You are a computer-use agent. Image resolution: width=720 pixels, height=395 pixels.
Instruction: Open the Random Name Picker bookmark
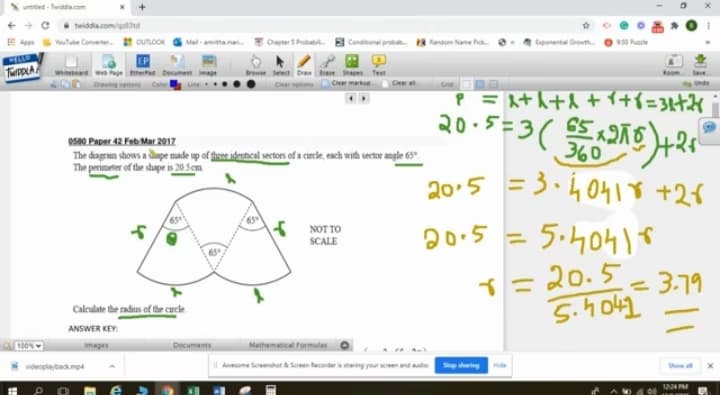click(x=452, y=42)
